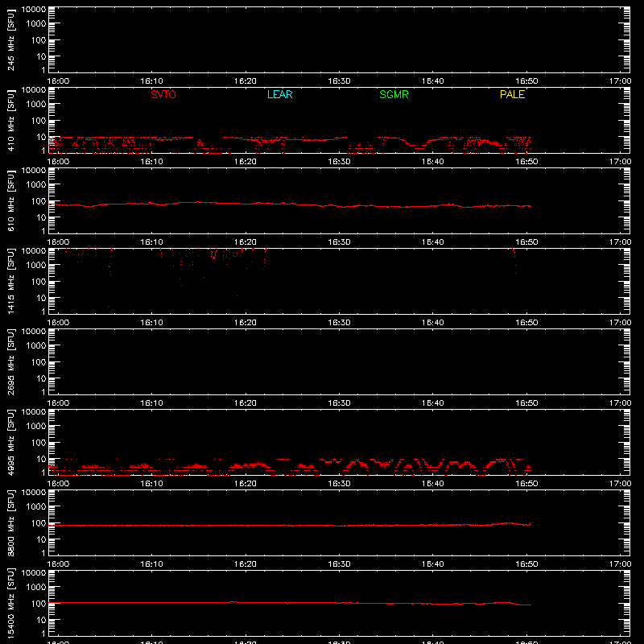Click 17:00 tick label below 4995 MHz panel
This screenshot has width=644, height=644.
coord(620,484)
